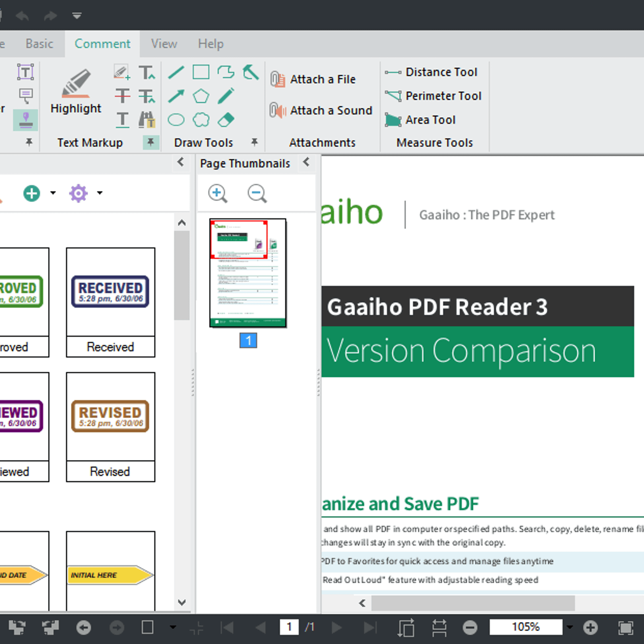Viewport: 644px width, 644px height.
Task: Click Attach a File
Action: (313, 79)
